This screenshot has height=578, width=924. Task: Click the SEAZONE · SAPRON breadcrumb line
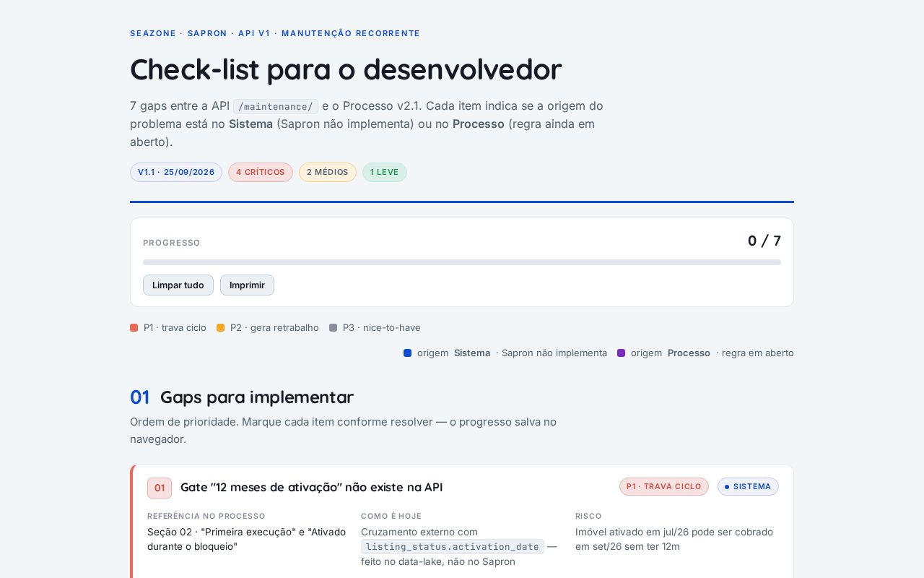tap(275, 33)
